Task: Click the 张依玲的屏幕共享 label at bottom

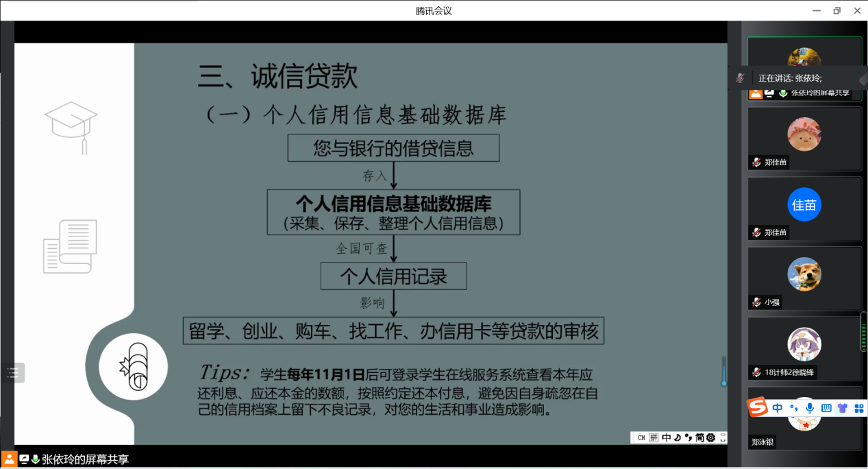Action: (86, 459)
